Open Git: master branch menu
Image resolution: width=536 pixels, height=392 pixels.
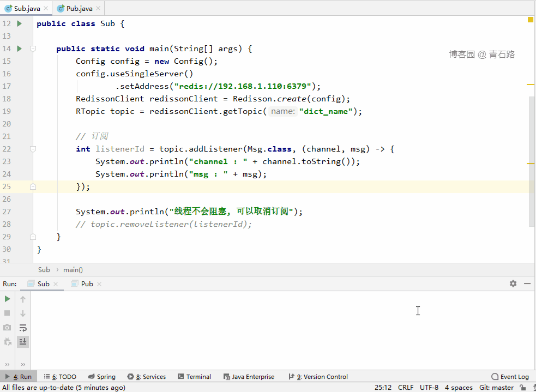(x=496, y=388)
